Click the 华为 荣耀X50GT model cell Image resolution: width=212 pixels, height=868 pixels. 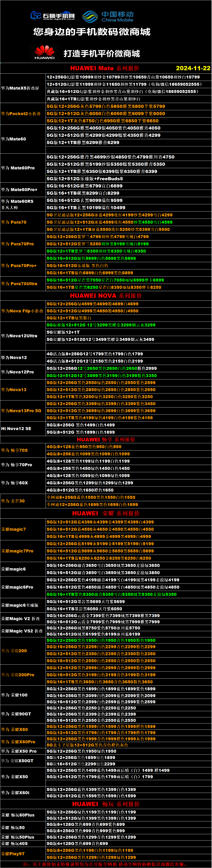(23, 761)
